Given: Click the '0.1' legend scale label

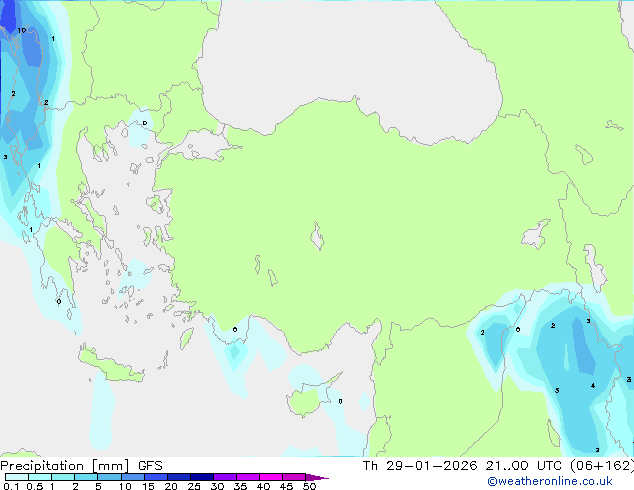Looking at the screenshot, I should coord(11,486).
